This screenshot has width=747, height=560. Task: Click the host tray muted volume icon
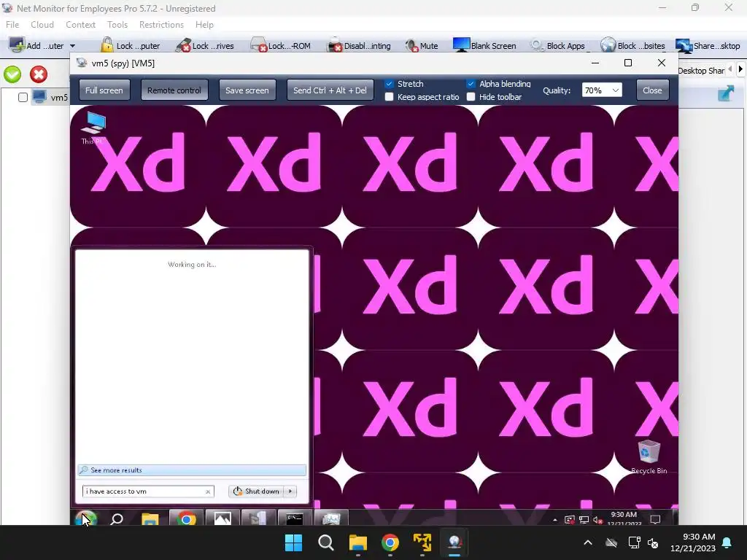coord(653,542)
